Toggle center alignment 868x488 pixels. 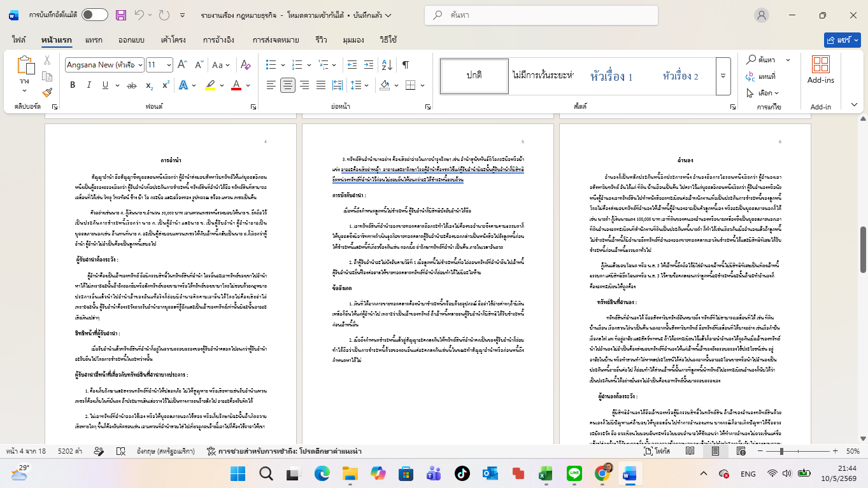(x=287, y=85)
